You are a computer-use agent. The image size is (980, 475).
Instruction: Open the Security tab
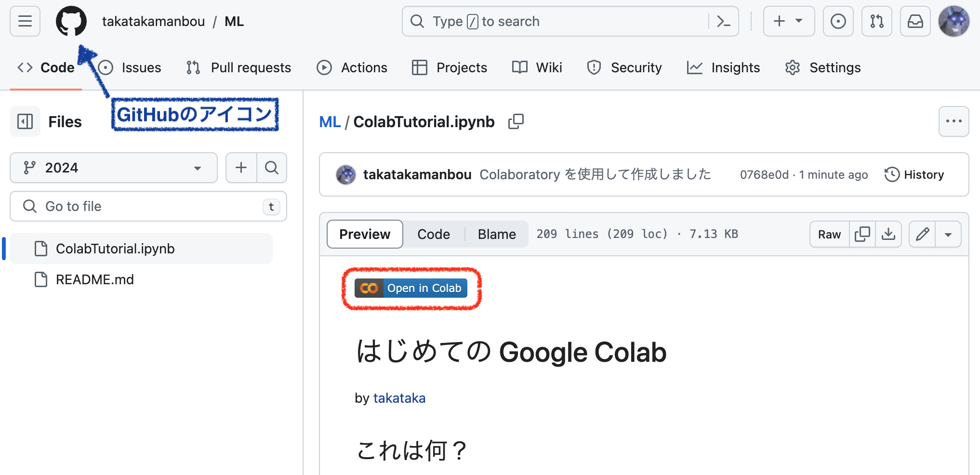(x=624, y=67)
